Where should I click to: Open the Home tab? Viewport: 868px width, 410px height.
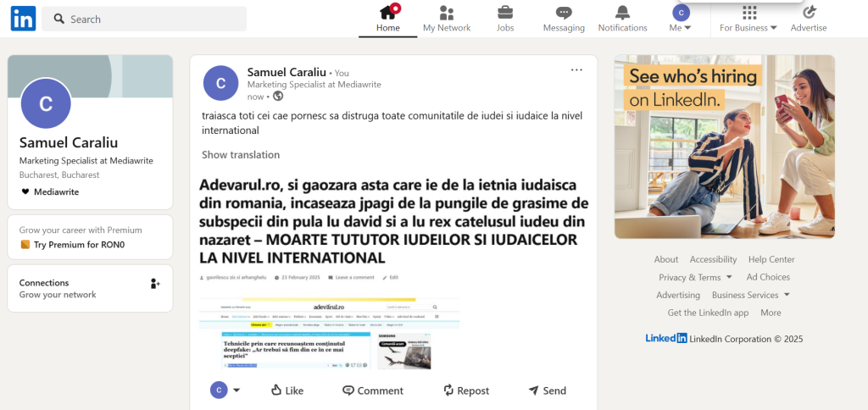(387, 19)
